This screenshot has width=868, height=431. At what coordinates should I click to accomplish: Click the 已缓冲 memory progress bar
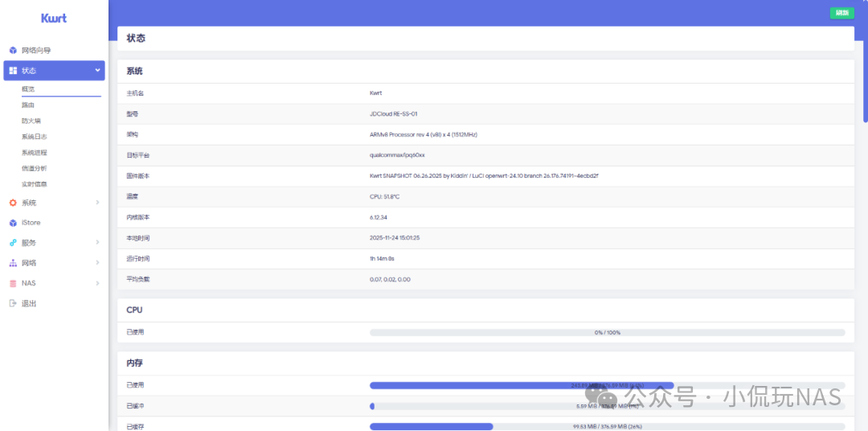608,406
